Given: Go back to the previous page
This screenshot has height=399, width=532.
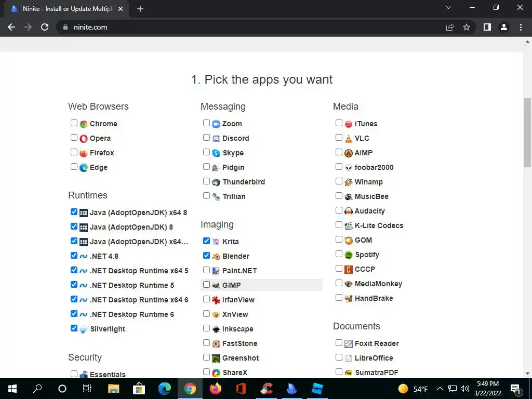Looking at the screenshot, I should pyautogui.click(x=11, y=27).
